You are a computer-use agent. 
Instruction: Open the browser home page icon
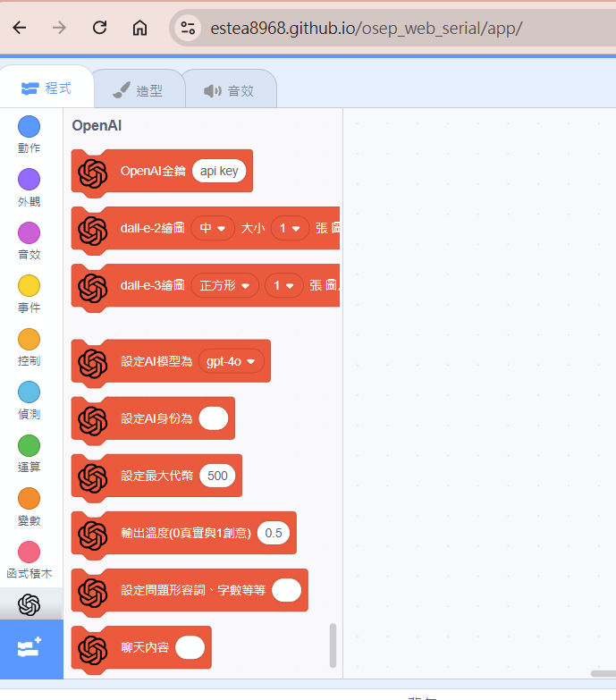click(x=139, y=28)
